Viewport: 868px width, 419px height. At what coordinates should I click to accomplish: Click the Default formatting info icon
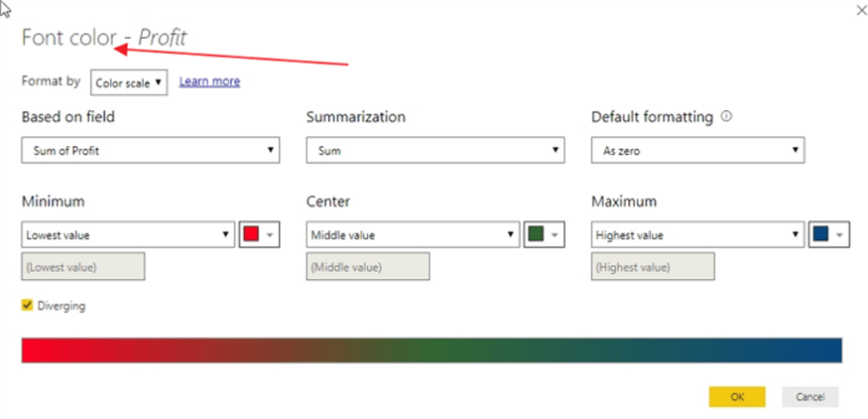click(726, 116)
